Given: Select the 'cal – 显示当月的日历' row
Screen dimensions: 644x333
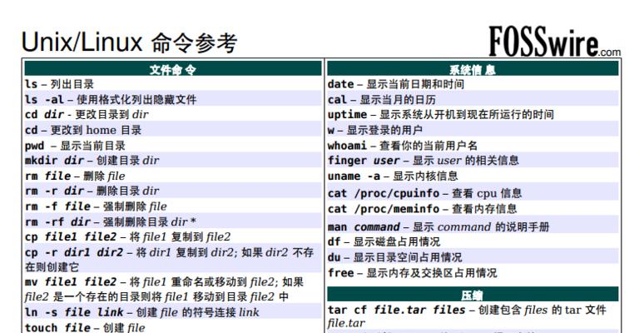Looking at the screenshot, I should click(x=473, y=99).
